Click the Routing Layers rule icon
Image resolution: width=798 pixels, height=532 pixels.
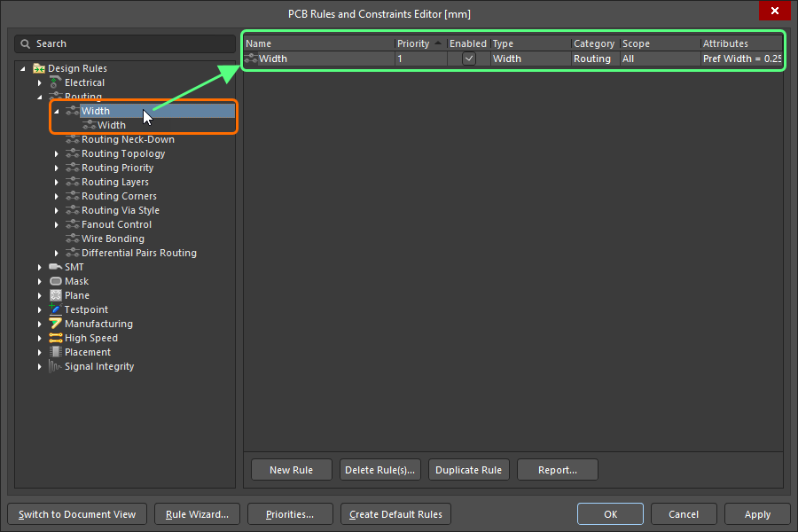tap(73, 182)
